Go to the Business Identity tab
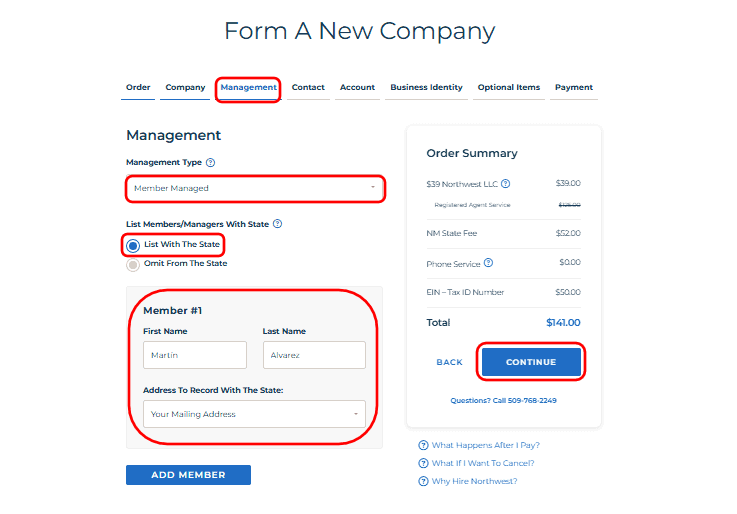 click(426, 88)
